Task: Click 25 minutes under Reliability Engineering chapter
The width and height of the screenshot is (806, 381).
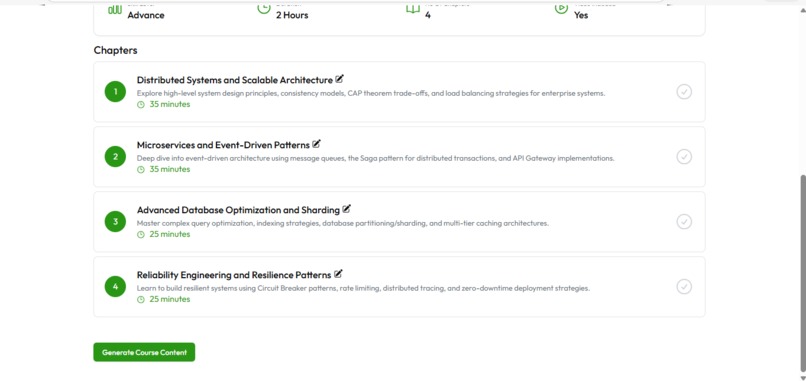Action: [170, 299]
